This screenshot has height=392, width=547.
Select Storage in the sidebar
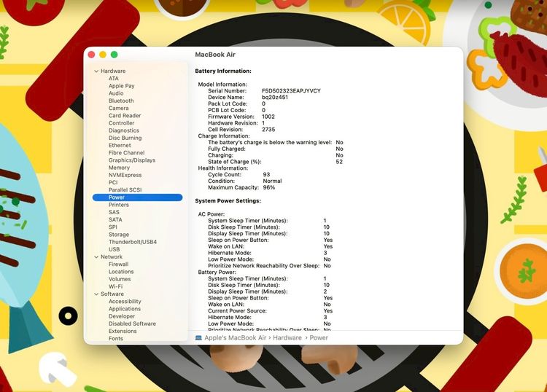[119, 235]
